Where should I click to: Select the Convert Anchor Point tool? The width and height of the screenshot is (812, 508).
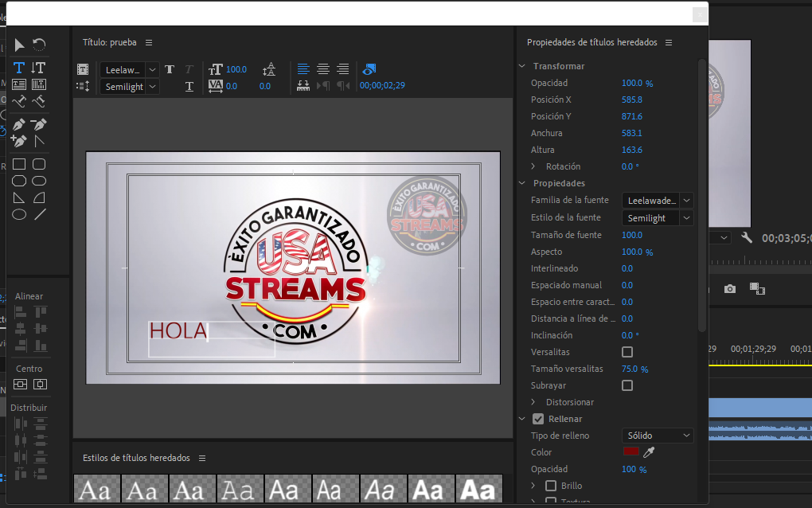tap(39, 141)
